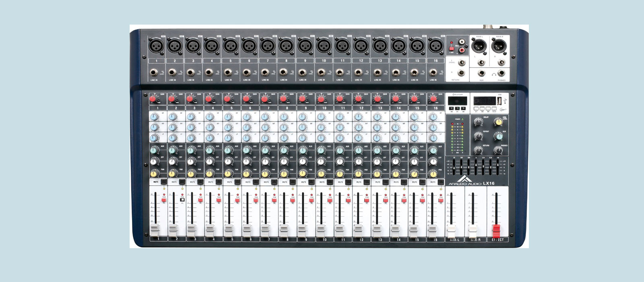
Task: Click the channel 1 XLR mic input
Action: (156, 46)
